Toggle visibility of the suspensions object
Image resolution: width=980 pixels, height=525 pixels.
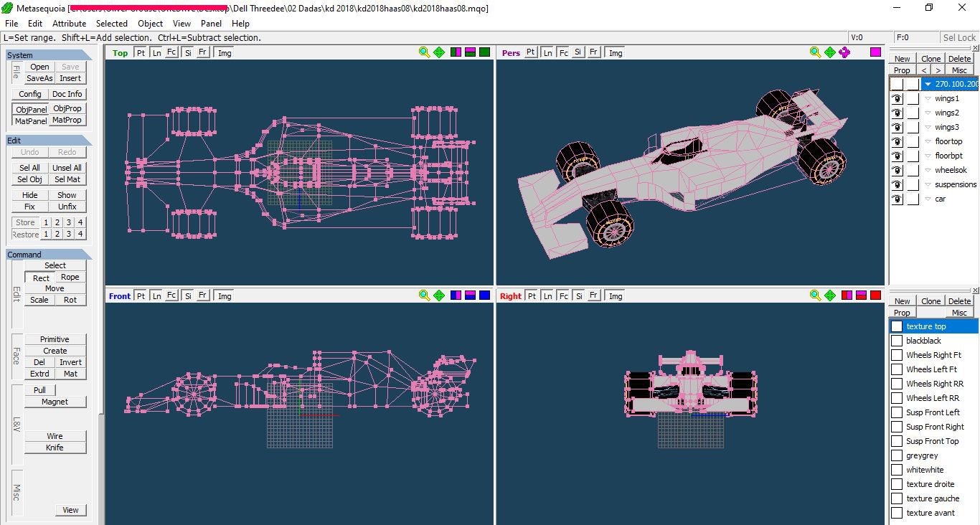click(x=897, y=185)
